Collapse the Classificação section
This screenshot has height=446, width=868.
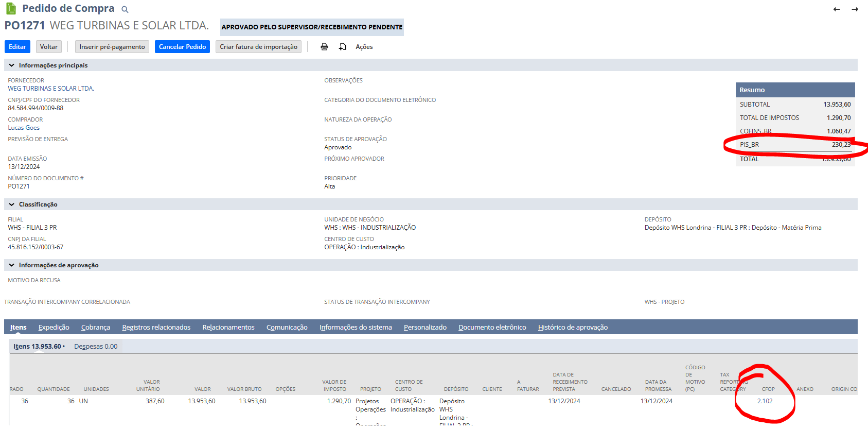[11, 204]
